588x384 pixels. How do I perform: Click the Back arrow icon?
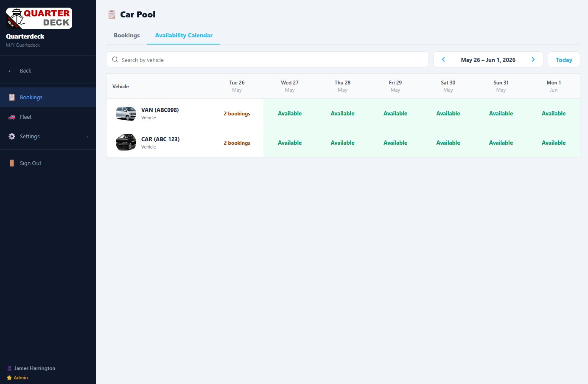pyautogui.click(x=11, y=71)
